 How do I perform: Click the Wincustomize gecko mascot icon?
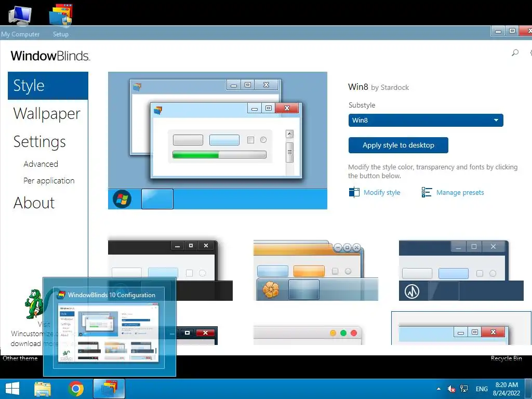[34, 303]
